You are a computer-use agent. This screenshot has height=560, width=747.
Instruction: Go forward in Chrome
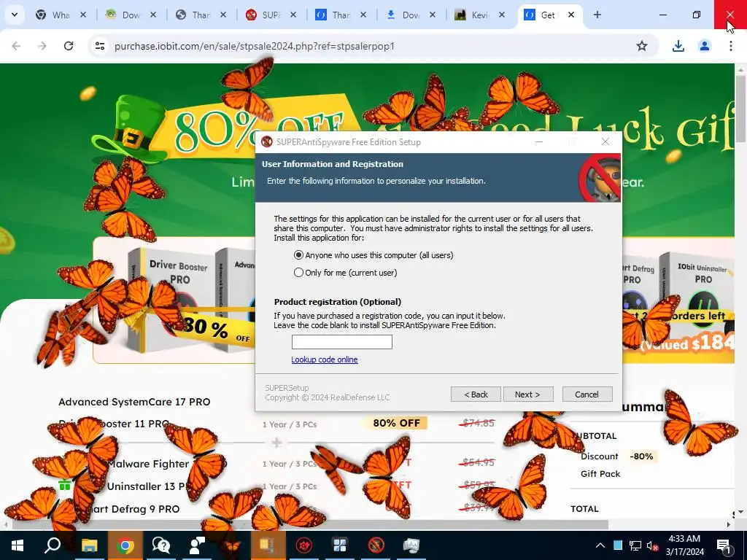click(x=42, y=46)
